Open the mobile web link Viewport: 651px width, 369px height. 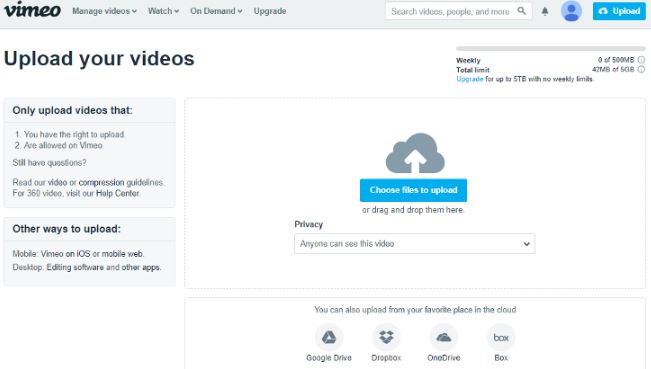click(x=122, y=254)
